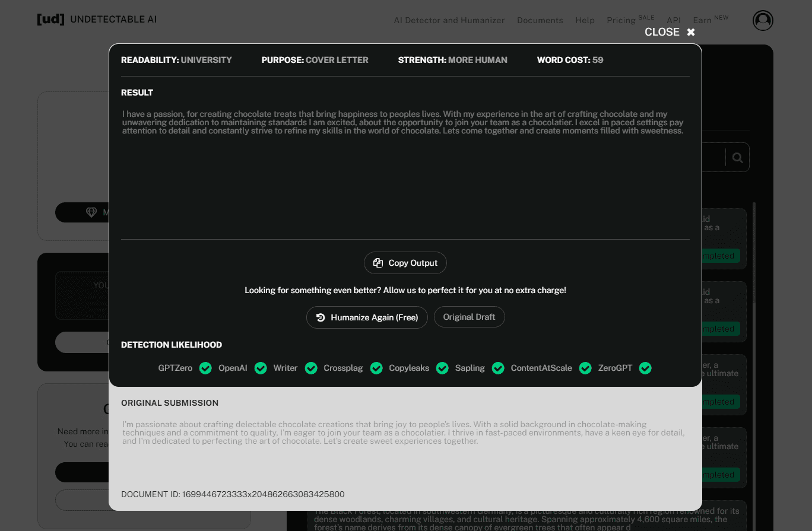Close the result dialog with CLOSE
This screenshot has width=812, height=531.
pos(670,32)
